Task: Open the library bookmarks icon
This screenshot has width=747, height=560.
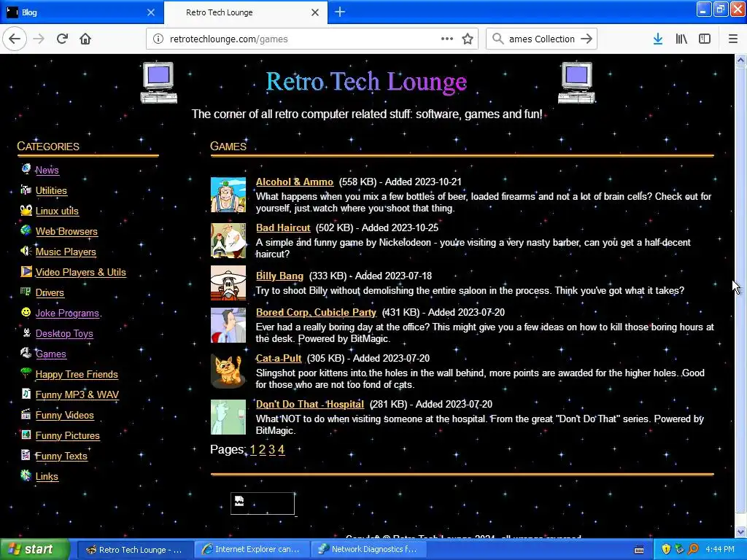Action: [681, 39]
